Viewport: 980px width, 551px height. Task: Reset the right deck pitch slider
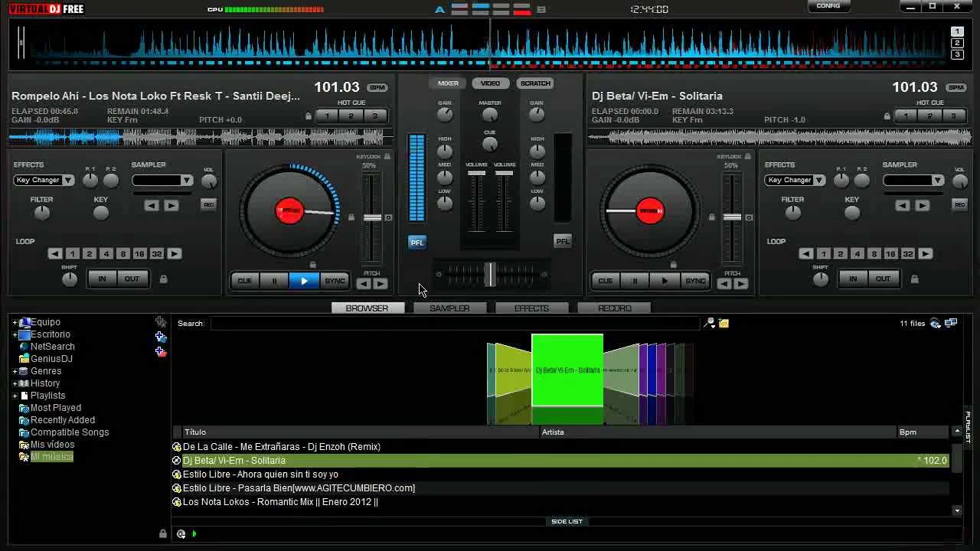click(749, 218)
